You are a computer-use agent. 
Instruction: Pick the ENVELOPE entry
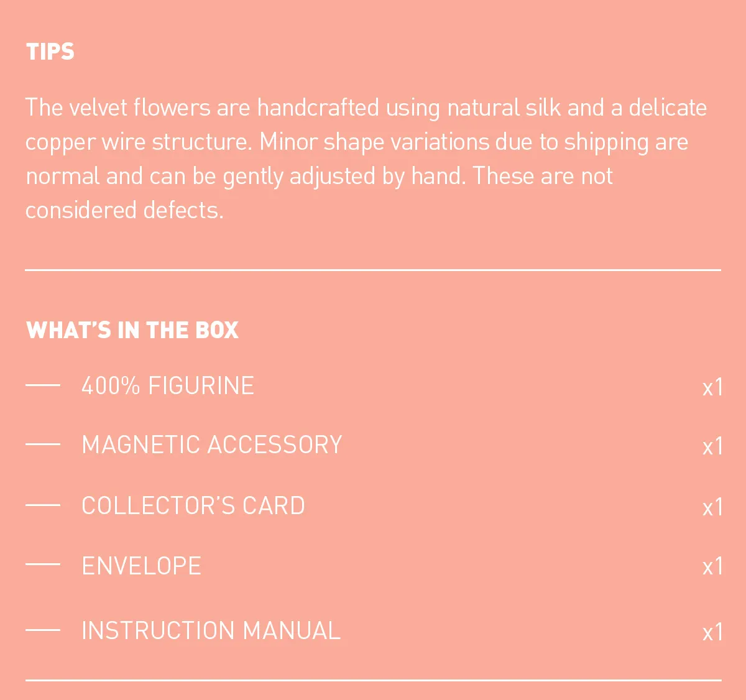click(142, 566)
